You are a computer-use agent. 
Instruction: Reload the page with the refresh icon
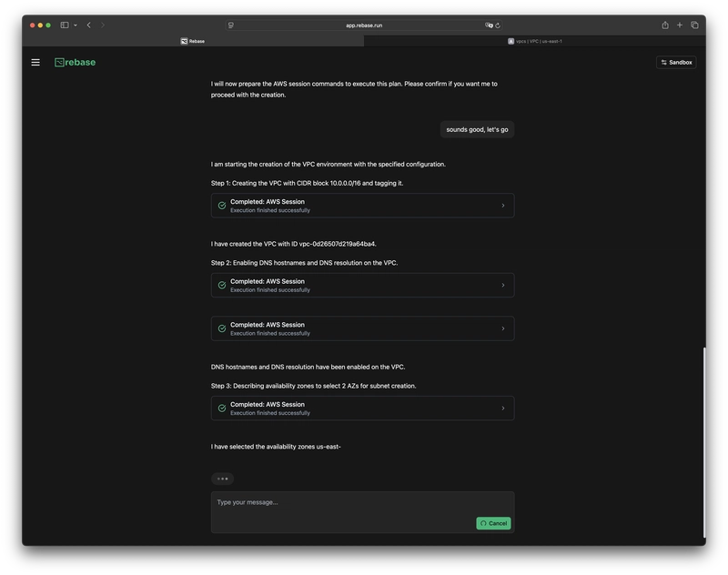[498, 25]
